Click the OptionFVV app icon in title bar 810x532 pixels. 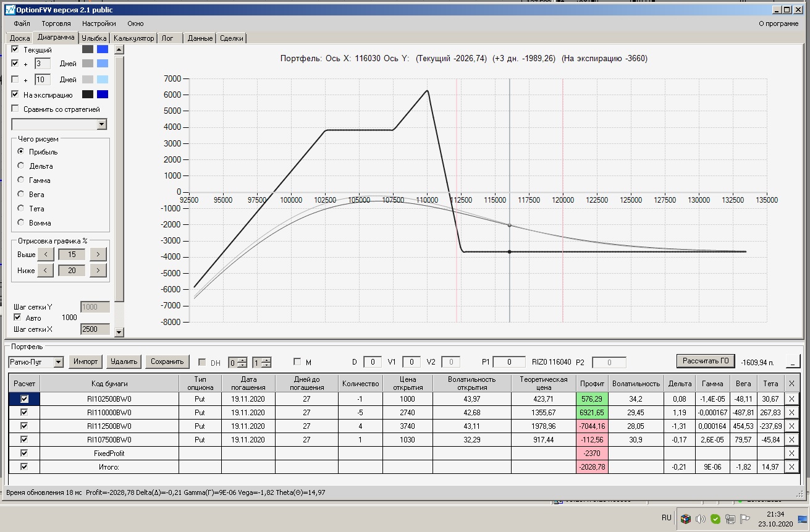(10, 10)
